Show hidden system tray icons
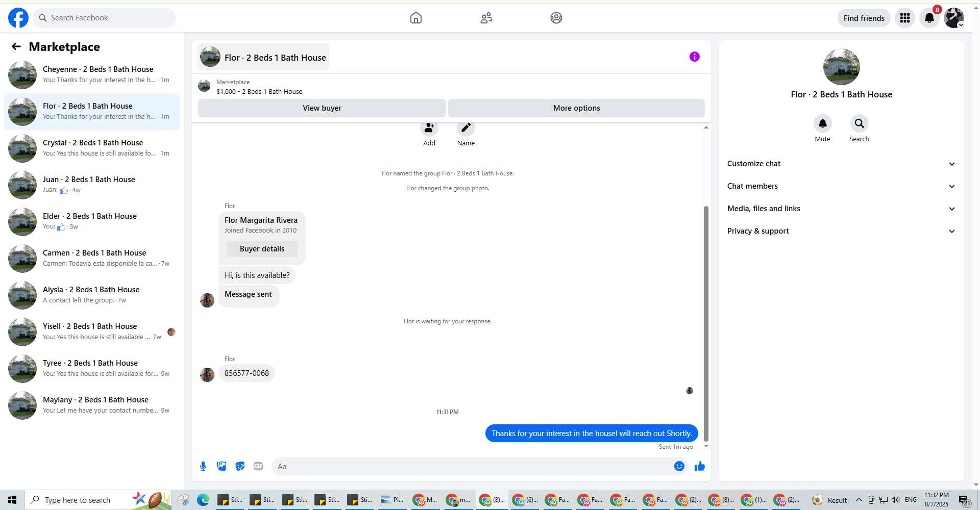 tap(859, 500)
